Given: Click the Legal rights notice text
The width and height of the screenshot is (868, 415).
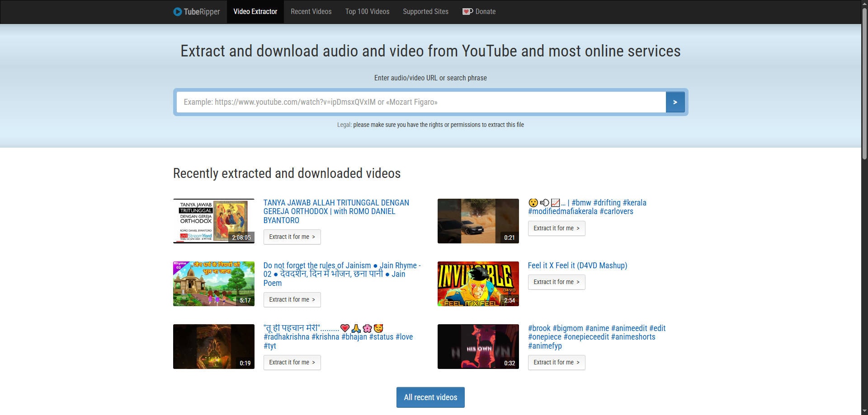Looking at the screenshot, I should coord(430,125).
